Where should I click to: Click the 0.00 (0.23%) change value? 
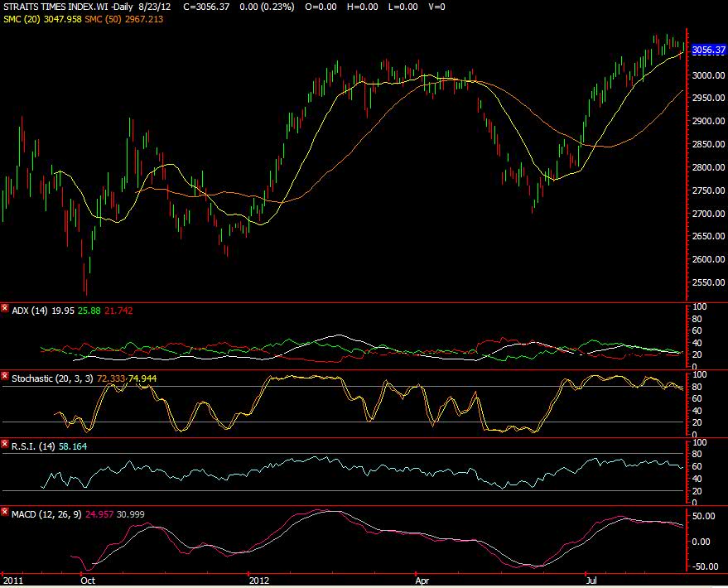pyautogui.click(x=267, y=7)
